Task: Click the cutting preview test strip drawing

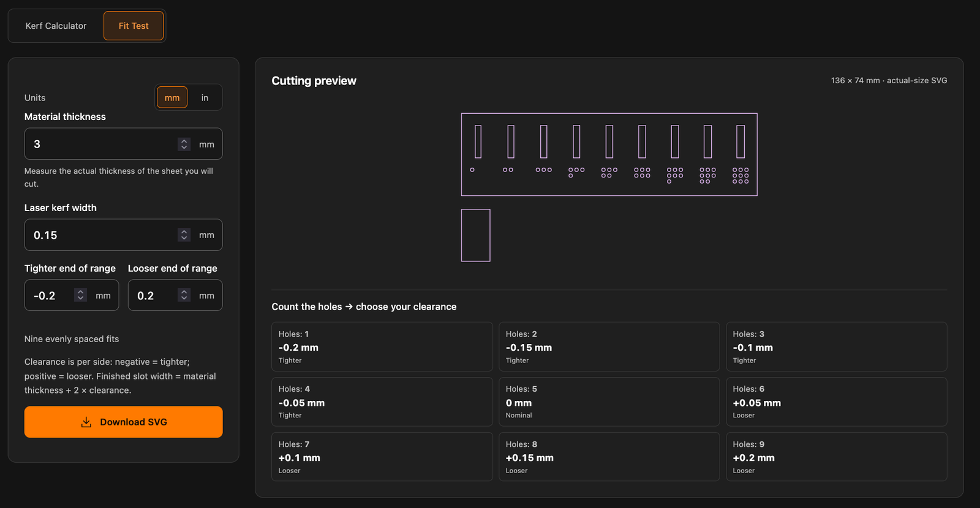Action: click(x=609, y=154)
